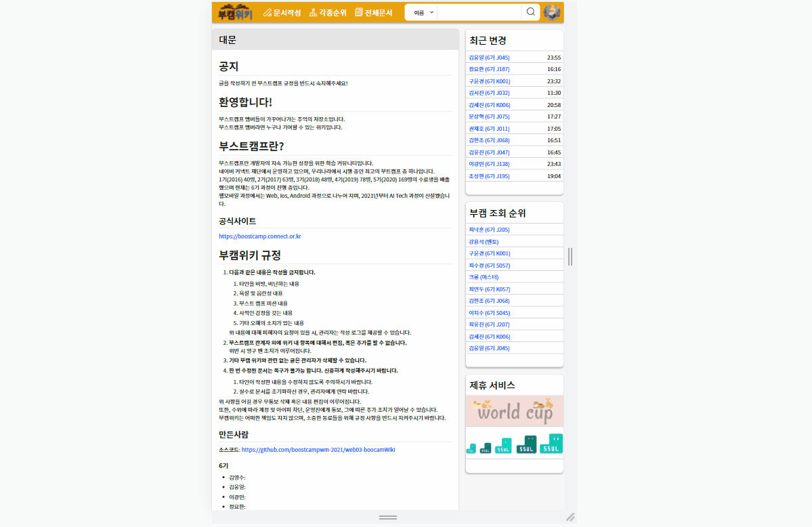Open 최수정 (6기 S057) in view ranking

490,266
